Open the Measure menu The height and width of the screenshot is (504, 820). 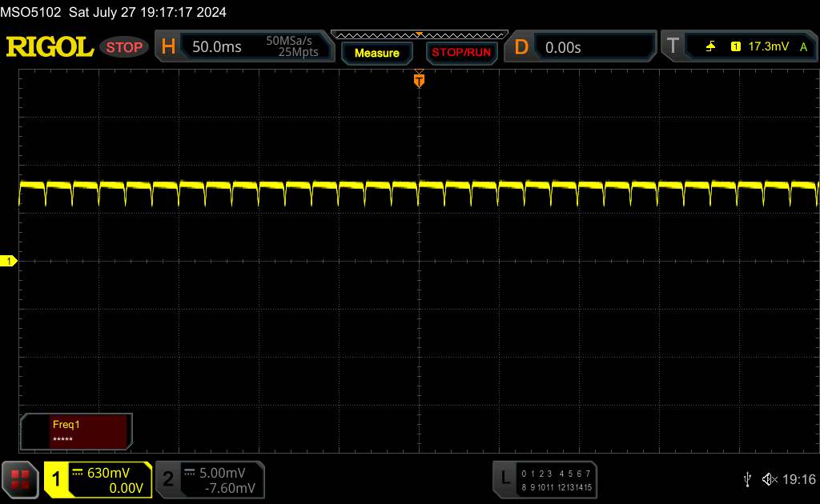pos(376,53)
